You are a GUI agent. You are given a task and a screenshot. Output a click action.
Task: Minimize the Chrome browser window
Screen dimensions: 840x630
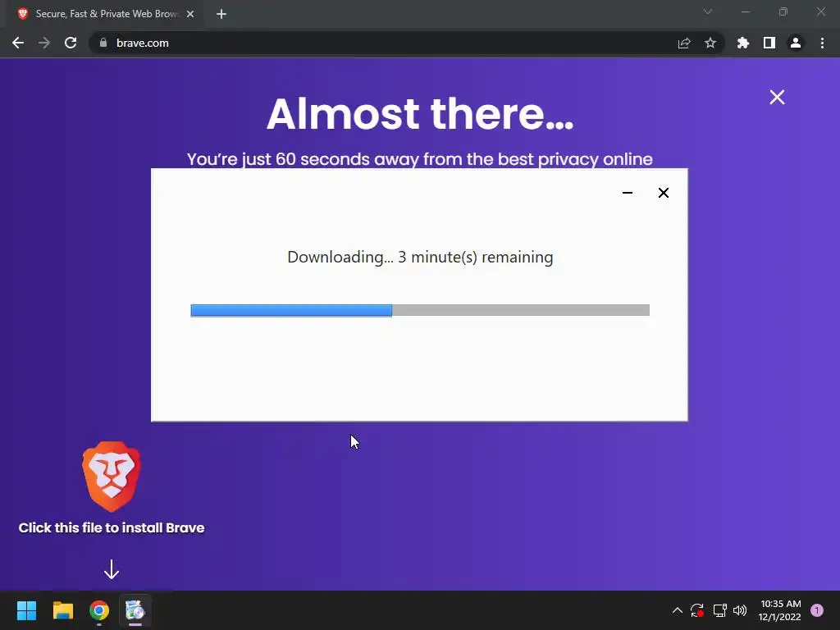point(745,11)
